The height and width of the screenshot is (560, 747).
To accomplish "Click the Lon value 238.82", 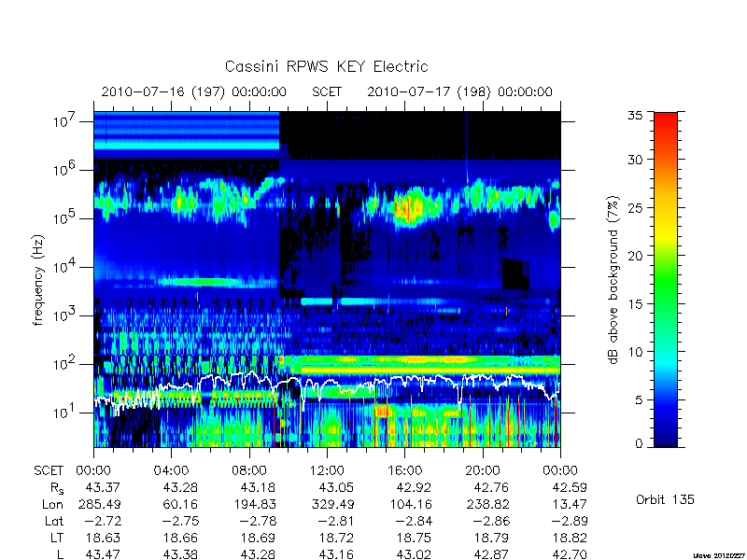I will 487,504.
